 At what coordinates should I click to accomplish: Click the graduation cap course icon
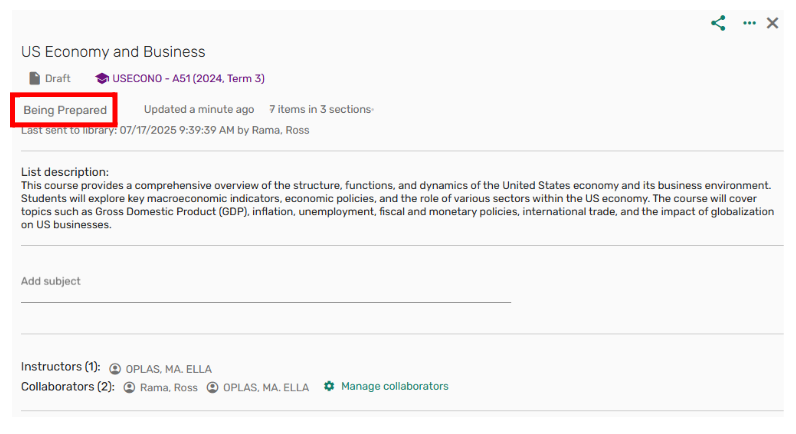101,78
